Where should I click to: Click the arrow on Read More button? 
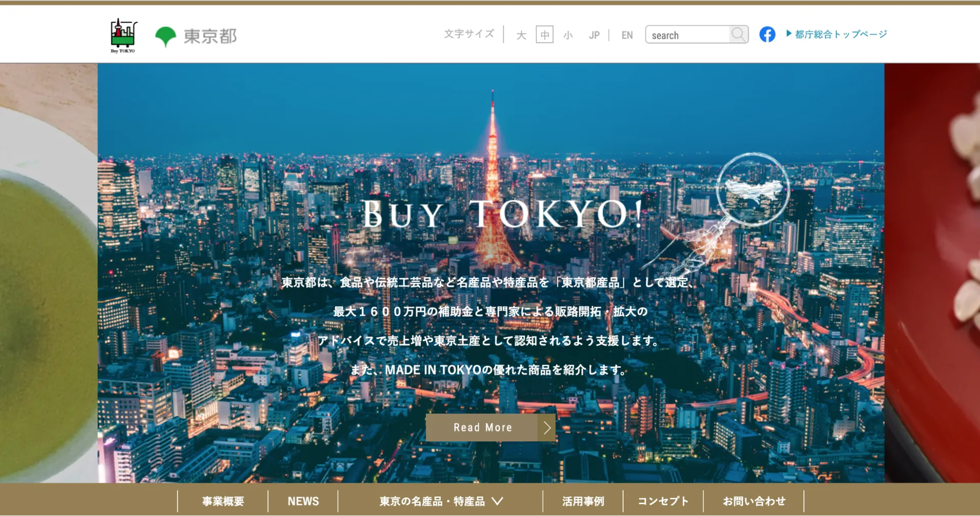point(547,428)
